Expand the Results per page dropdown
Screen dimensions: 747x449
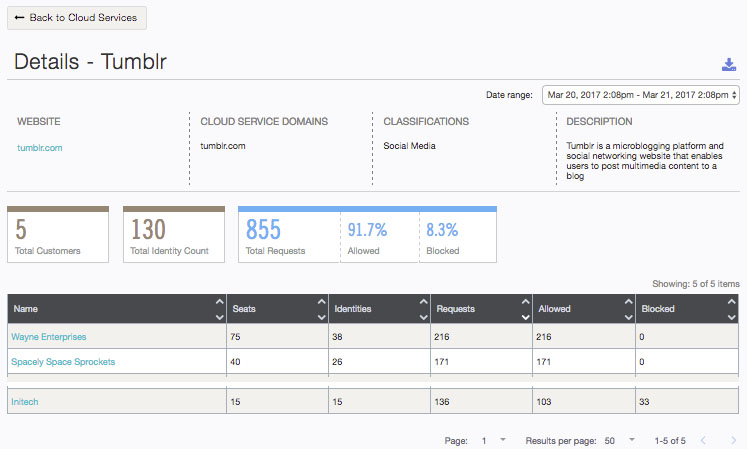619,440
